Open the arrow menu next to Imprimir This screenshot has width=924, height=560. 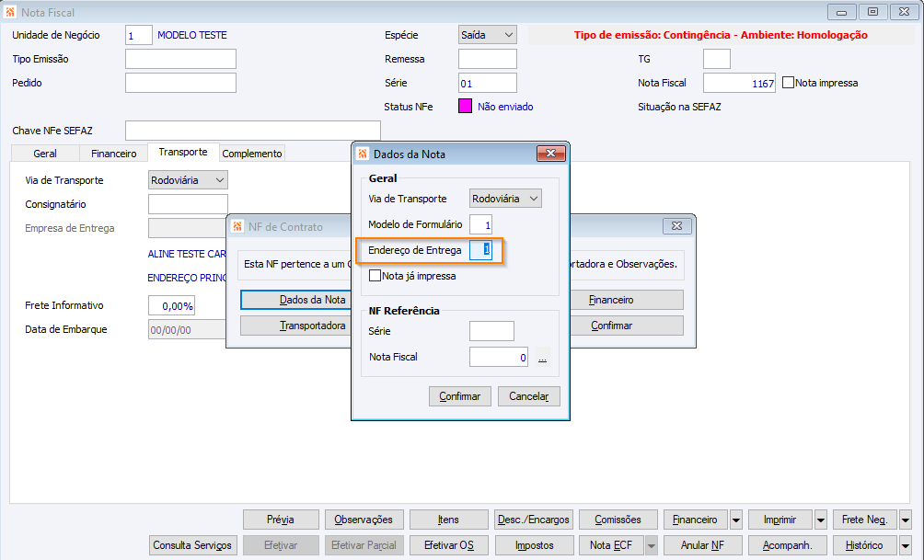click(820, 520)
